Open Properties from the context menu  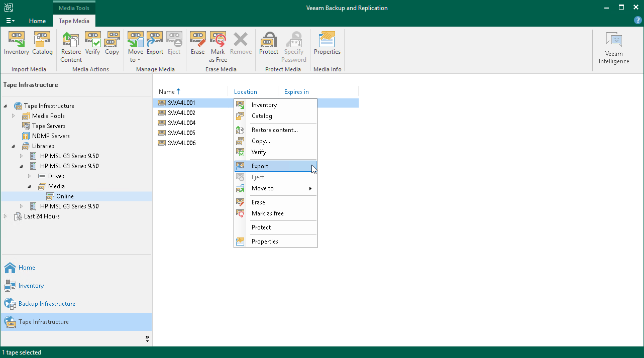[x=276, y=242]
